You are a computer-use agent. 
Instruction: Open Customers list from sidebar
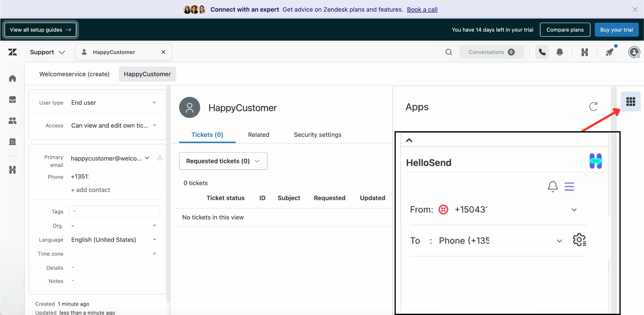(x=13, y=121)
